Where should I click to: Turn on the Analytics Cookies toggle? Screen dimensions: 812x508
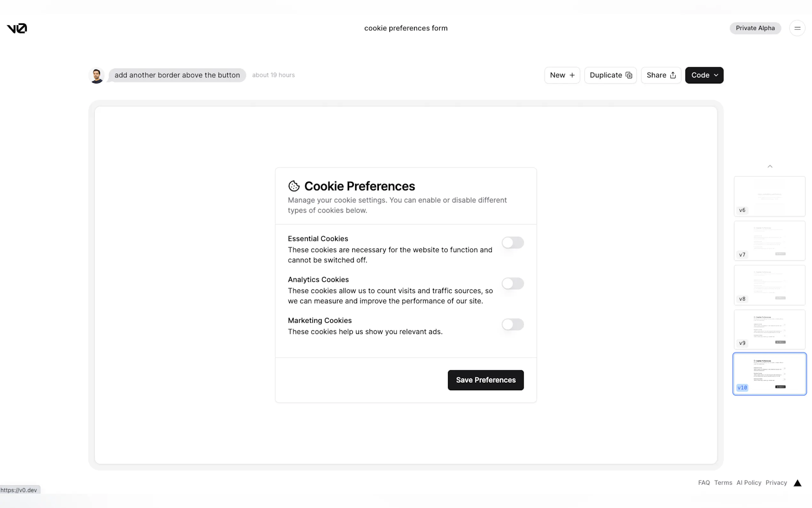pyautogui.click(x=512, y=283)
